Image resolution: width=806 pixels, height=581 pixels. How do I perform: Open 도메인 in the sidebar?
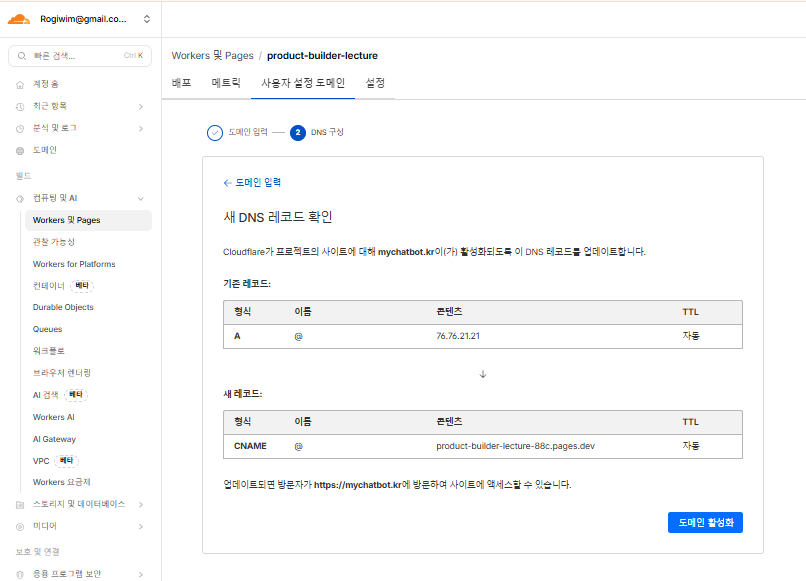(45, 150)
